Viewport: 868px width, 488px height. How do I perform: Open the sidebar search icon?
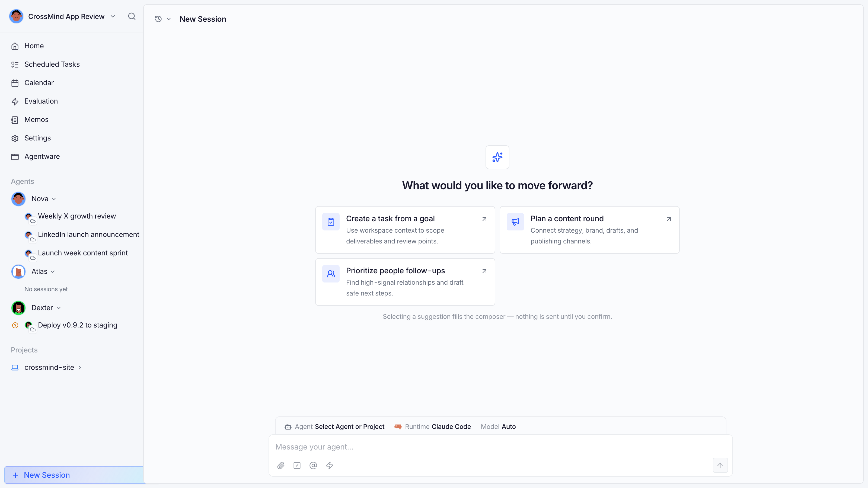(132, 17)
